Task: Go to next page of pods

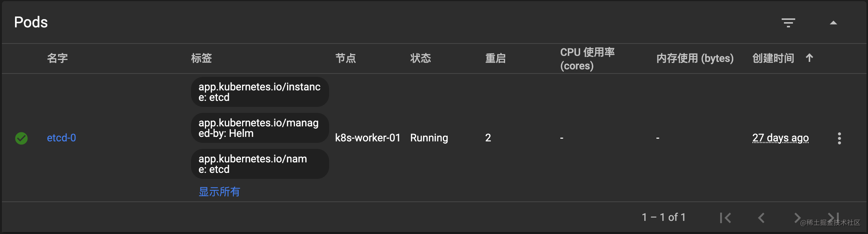Action: [x=797, y=218]
